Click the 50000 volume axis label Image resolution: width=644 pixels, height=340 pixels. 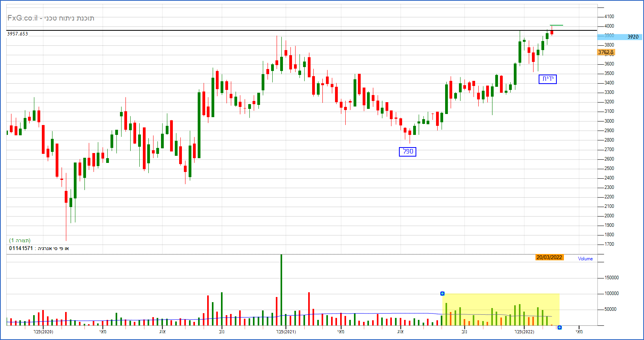(610, 309)
